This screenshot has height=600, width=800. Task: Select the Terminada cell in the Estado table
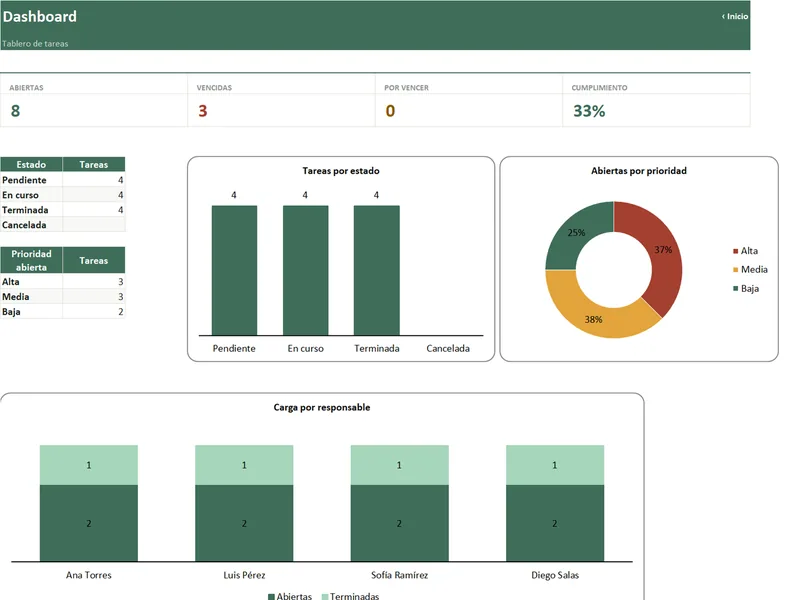coord(31,210)
